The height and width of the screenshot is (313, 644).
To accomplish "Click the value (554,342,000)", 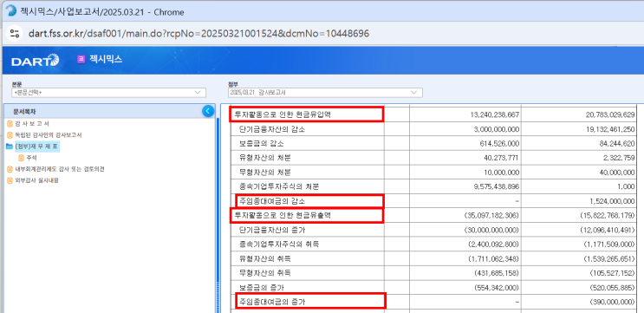I will 497,287.
